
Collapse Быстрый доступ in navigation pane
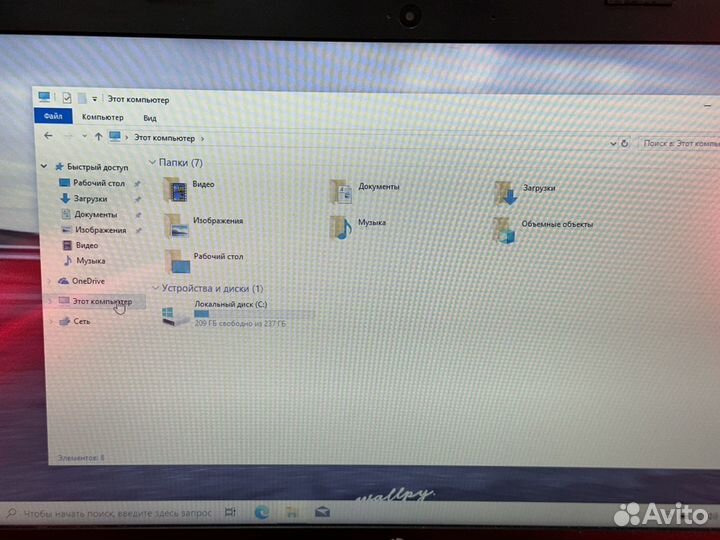[44, 166]
